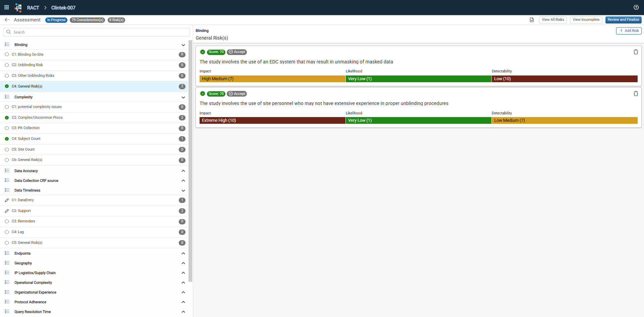The width and height of the screenshot is (644, 317).
Task: Delete the EDC system unmasking risk
Action: (636, 52)
